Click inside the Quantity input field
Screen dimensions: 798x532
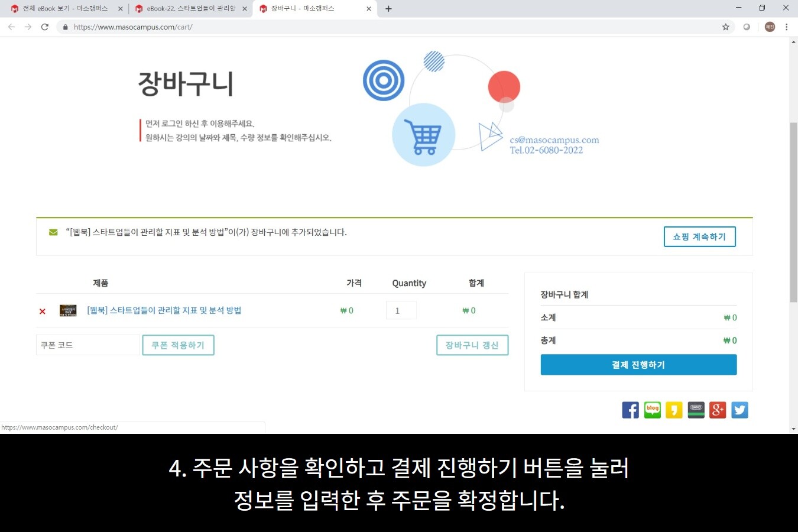(401, 310)
